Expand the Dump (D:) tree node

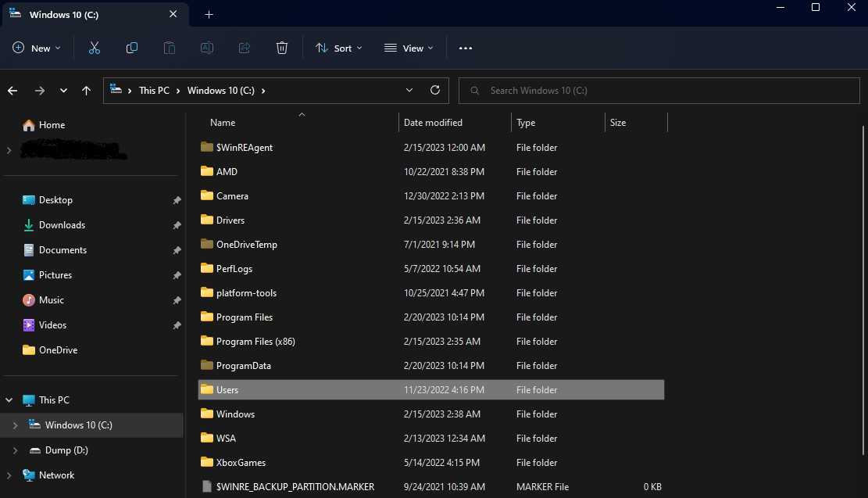[x=15, y=450]
